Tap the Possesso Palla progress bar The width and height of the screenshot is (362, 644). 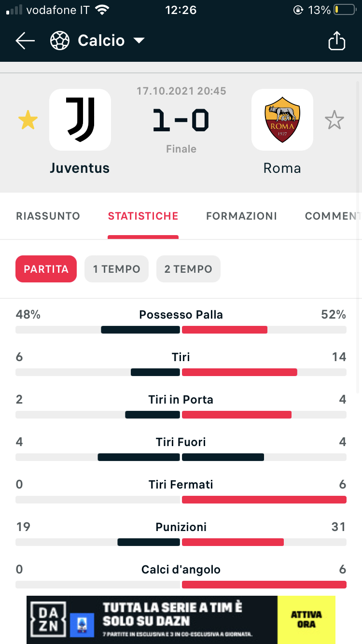click(x=181, y=330)
